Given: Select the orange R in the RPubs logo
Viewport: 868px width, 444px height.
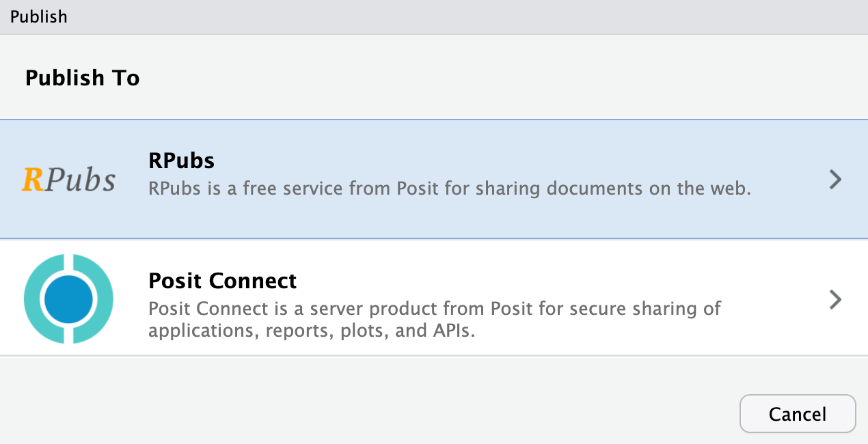Looking at the screenshot, I should [32, 179].
